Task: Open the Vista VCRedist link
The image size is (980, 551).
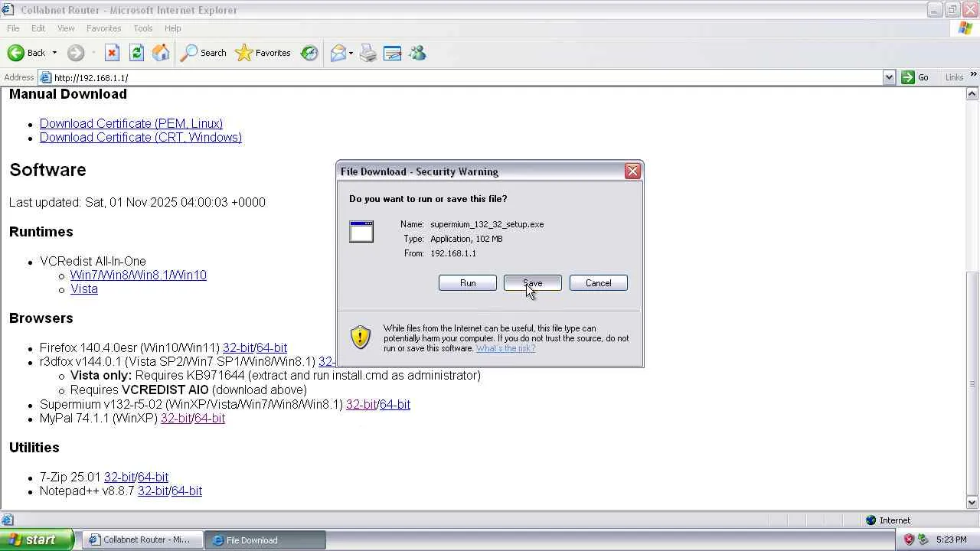Action: coord(84,289)
